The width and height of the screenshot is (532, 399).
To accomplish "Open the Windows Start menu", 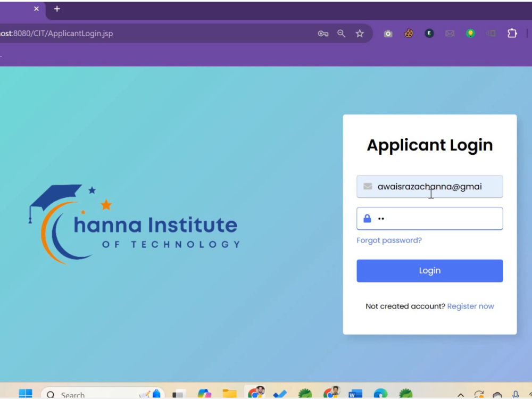I will 26,394.
